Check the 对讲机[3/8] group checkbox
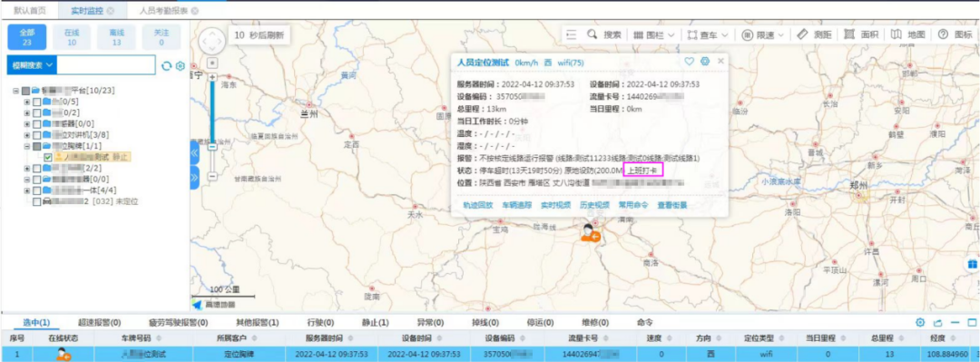The width and height of the screenshot is (980, 362). tap(37, 134)
